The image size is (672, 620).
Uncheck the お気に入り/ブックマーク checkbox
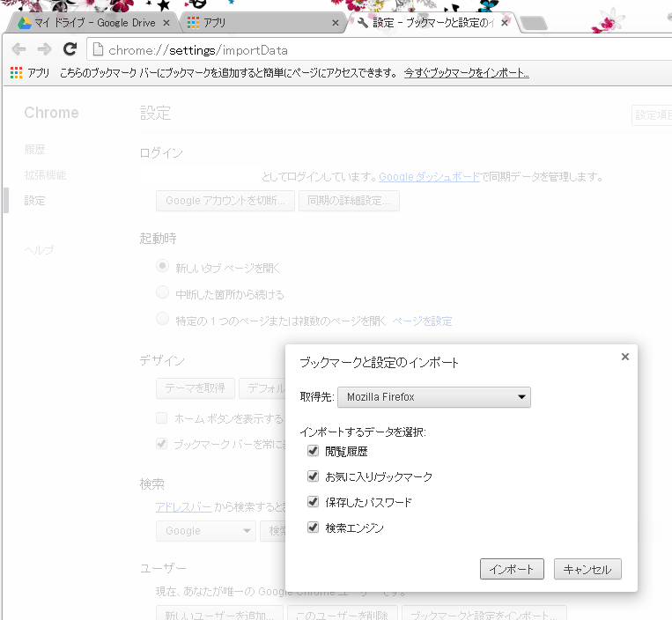pyautogui.click(x=313, y=476)
